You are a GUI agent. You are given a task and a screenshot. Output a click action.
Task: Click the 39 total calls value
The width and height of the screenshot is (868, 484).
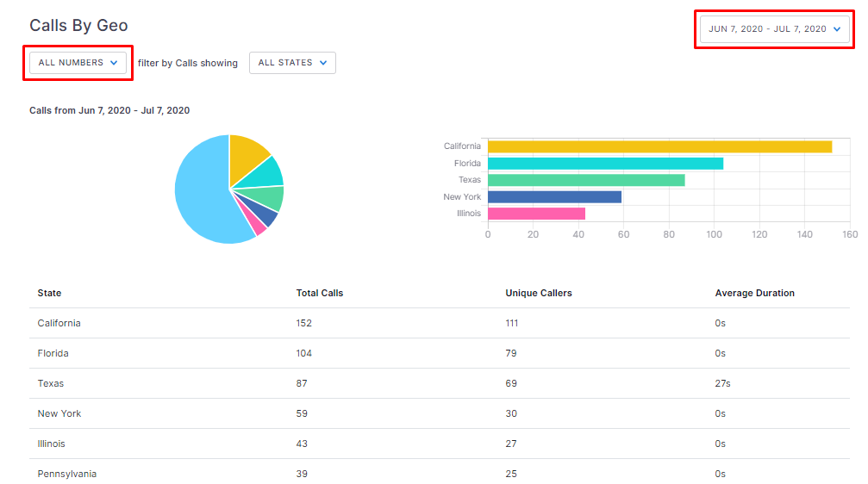[302, 474]
